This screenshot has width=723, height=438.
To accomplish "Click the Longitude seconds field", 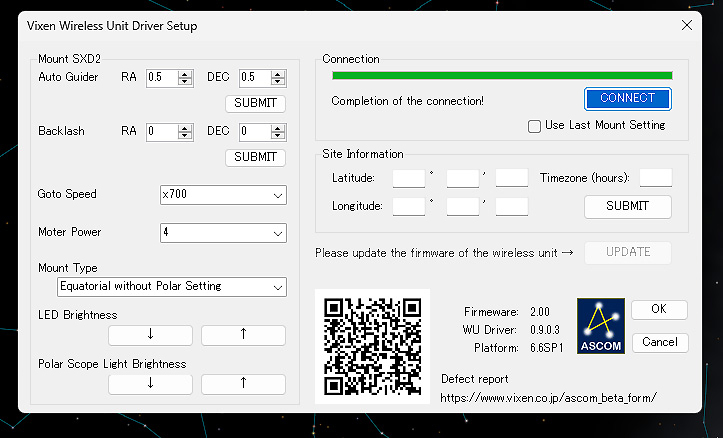I will pos(512,207).
